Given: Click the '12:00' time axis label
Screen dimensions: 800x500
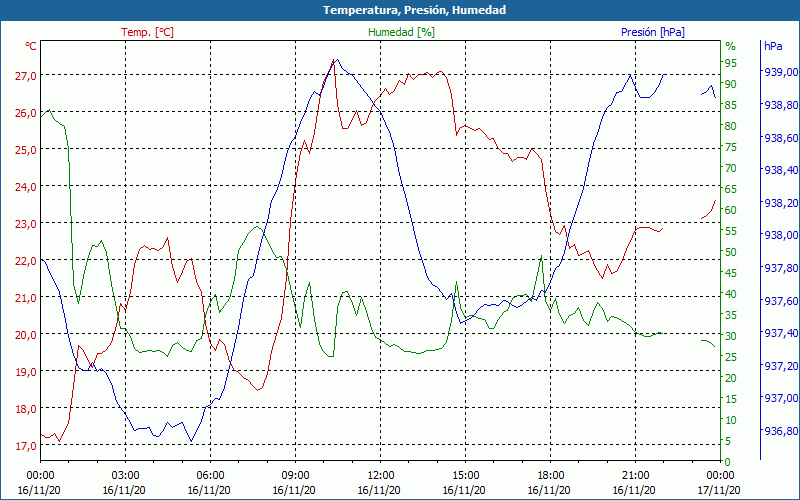Looking at the screenshot, I should [380, 474].
